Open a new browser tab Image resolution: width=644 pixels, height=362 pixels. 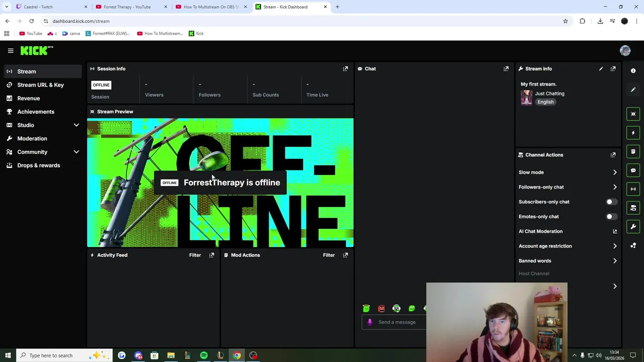coord(337,7)
